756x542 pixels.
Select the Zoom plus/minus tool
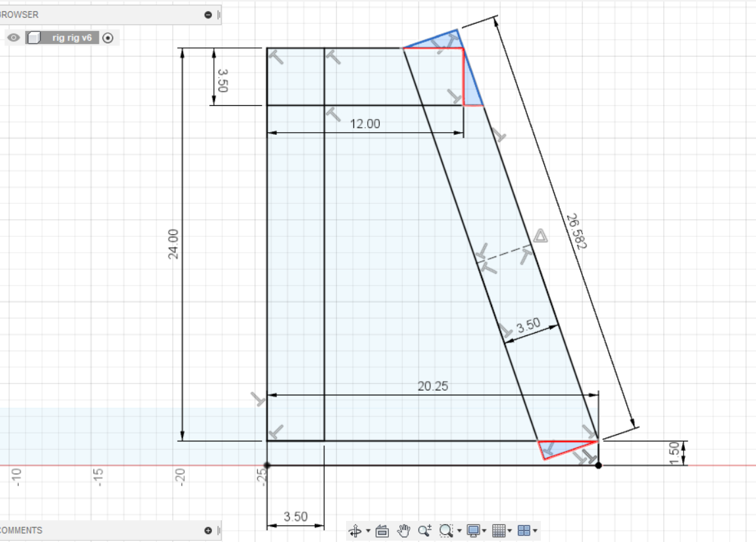click(x=425, y=531)
